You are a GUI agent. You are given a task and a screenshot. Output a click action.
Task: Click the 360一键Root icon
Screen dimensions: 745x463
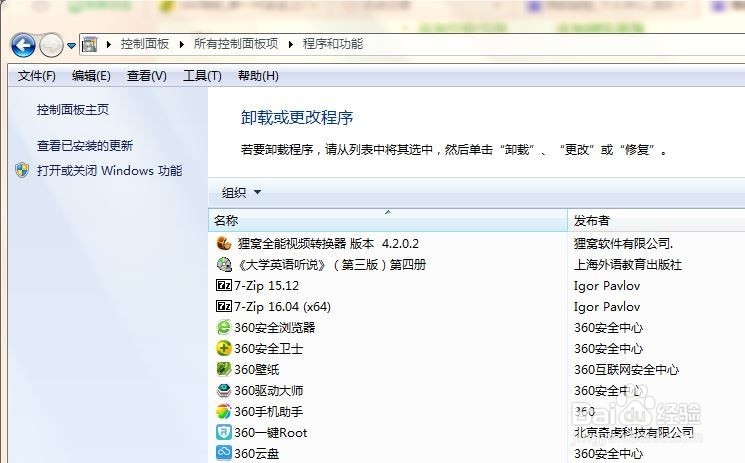pos(224,432)
